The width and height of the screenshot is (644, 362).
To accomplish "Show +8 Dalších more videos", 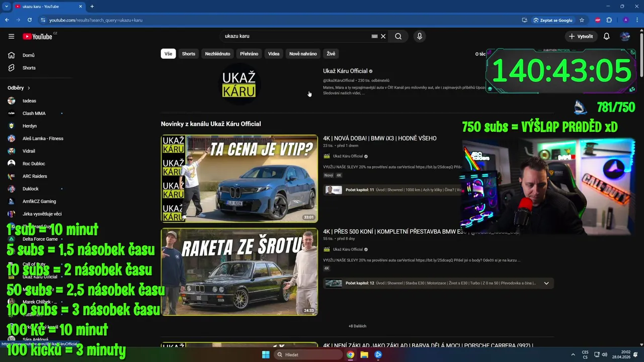I will pyautogui.click(x=357, y=326).
